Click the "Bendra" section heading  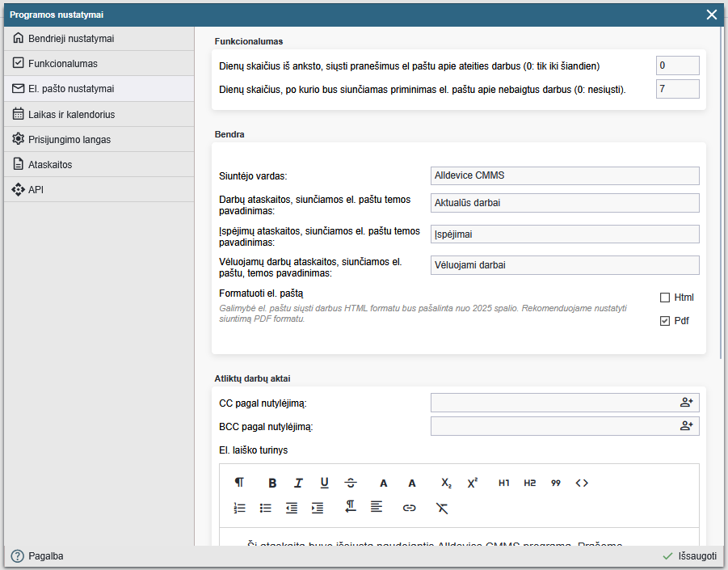click(x=229, y=134)
